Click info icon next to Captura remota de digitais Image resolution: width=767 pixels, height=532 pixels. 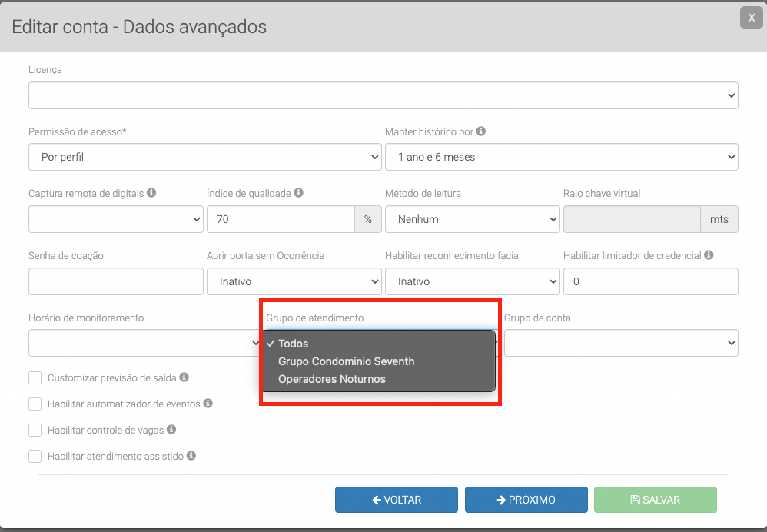click(x=151, y=193)
